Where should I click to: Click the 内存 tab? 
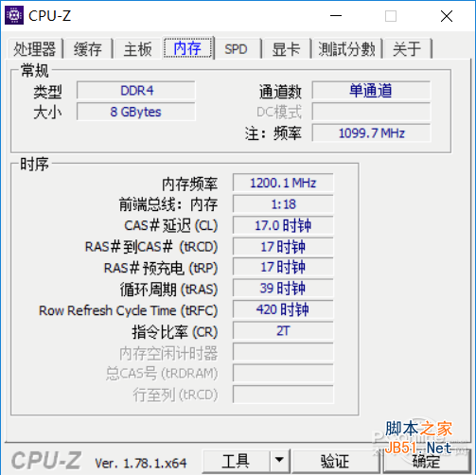[188, 48]
